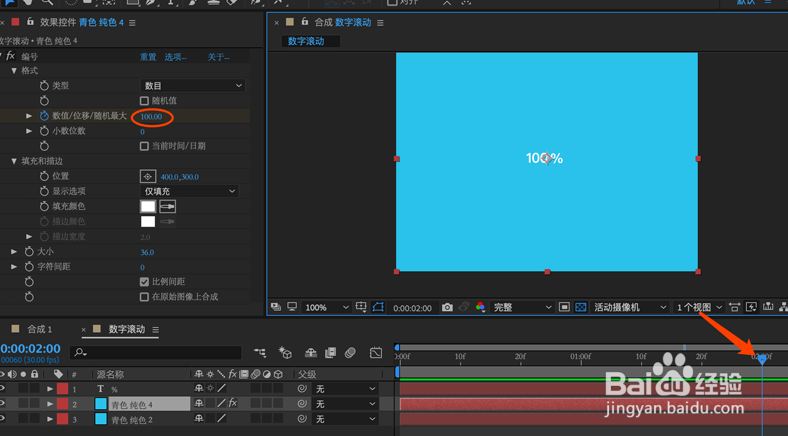
Task: Click the stopwatch for 字符间距
Action: pyautogui.click(x=29, y=267)
